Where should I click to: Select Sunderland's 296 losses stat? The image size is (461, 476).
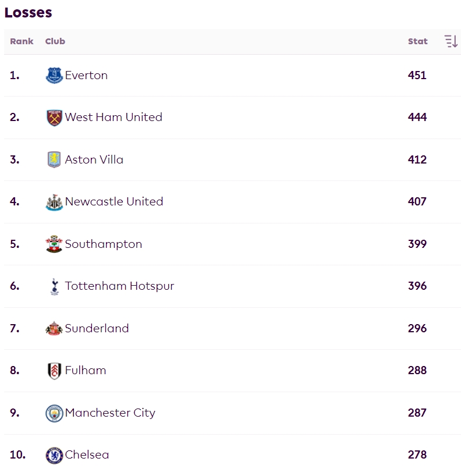click(417, 328)
